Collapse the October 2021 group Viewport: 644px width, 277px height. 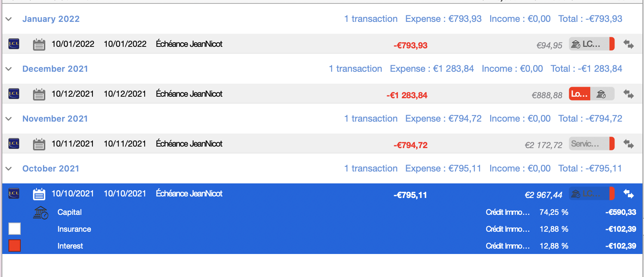(9, 168)
